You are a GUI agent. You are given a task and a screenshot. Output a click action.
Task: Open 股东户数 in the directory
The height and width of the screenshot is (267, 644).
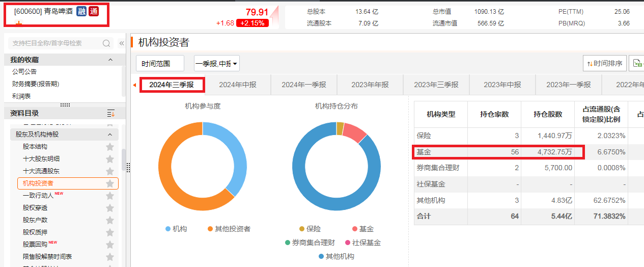coord(35,220)
